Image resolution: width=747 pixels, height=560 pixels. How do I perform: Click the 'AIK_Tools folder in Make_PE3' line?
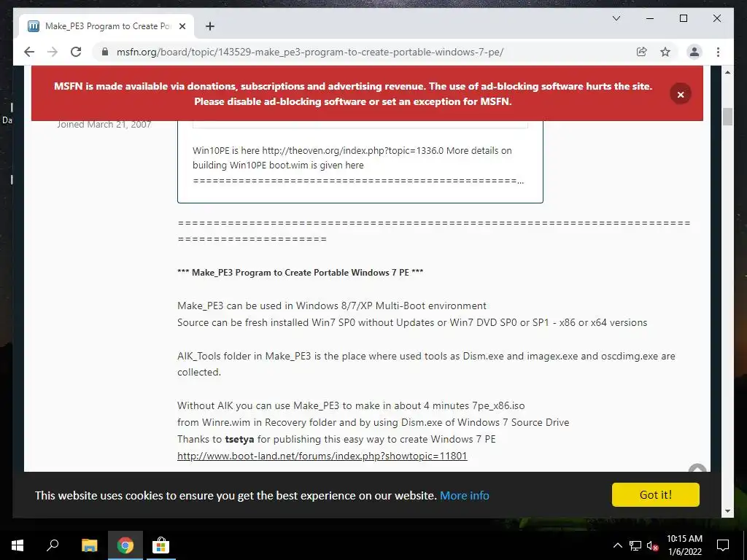[x=426, y=364]
